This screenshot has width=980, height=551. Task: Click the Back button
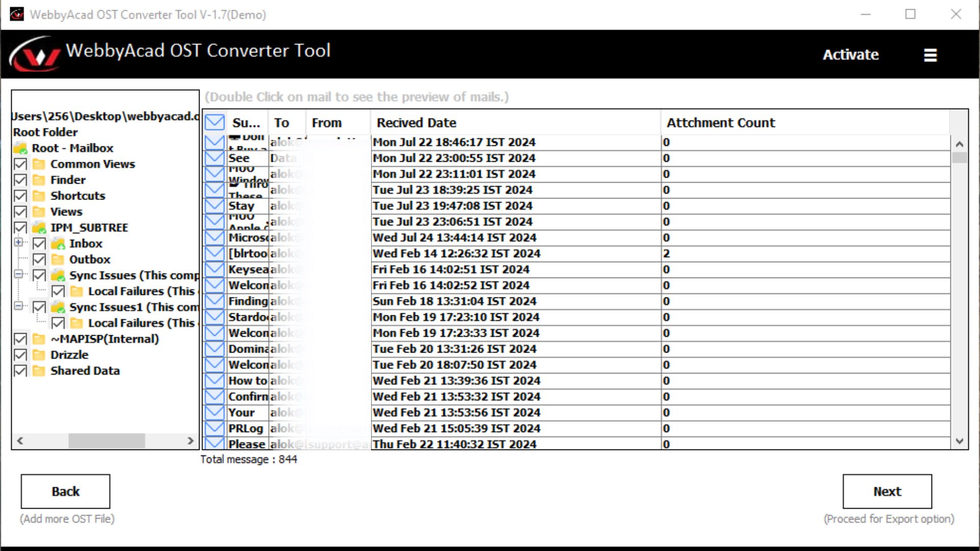tap(65, 491)
